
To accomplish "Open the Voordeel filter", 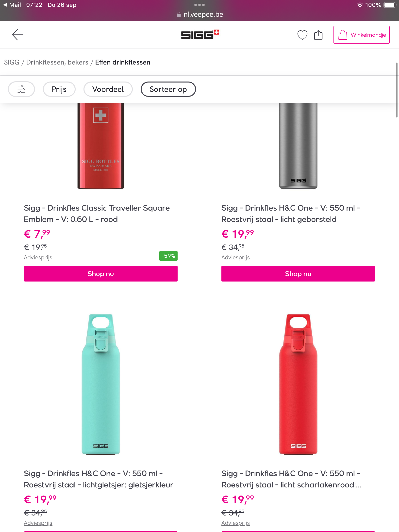I will point(108,89).
